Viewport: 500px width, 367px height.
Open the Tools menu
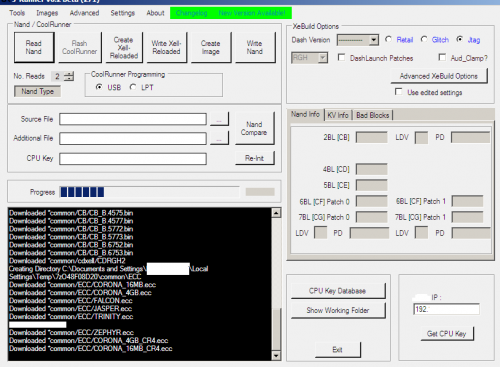17,13
